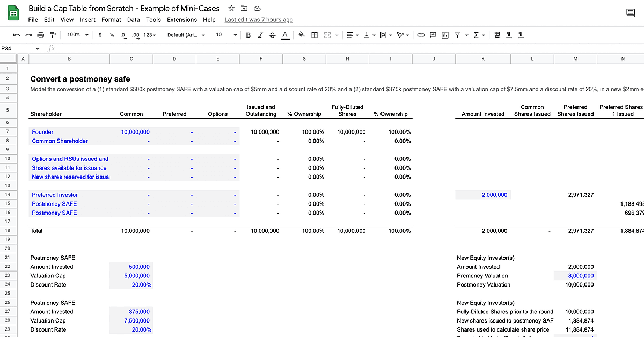Click the merge cells icon

tap(327, 35)
